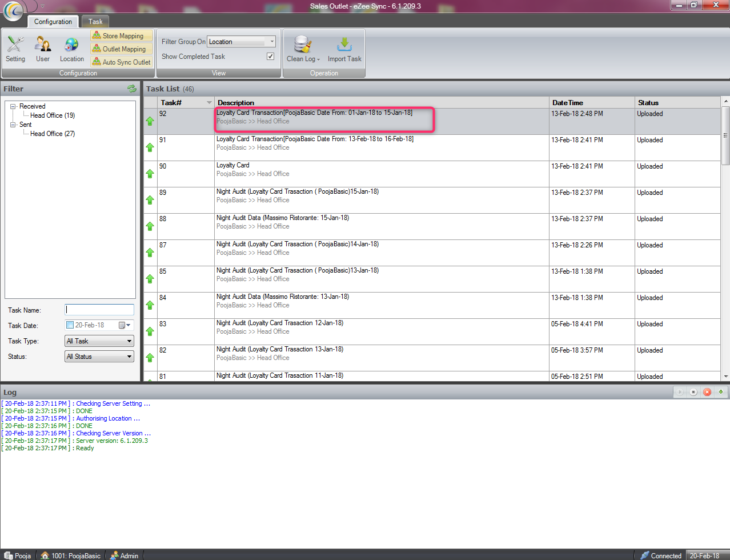The width and height of the screenshot is (730, 560).
Task: Click the red stop icon in Log panel
Action: pos(707,392)
